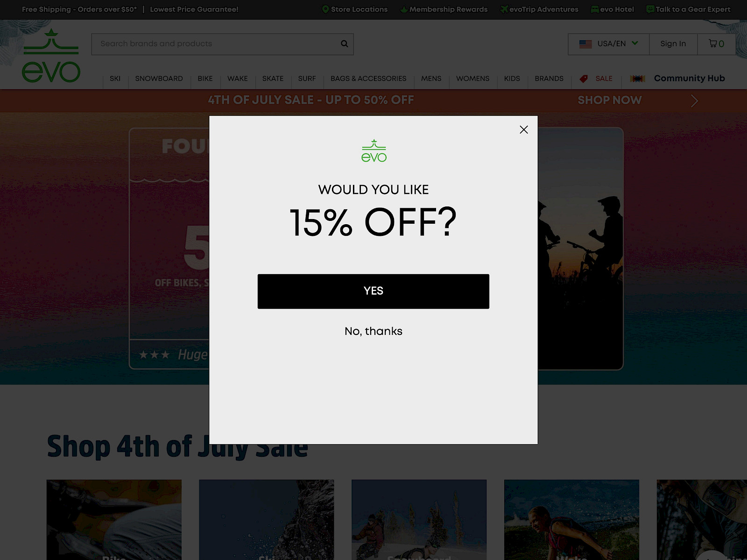This screenshot has width=747, height=560.
Task: Open the BRANDS menu item
Action: pyautogui.click(x=549, y=78)
